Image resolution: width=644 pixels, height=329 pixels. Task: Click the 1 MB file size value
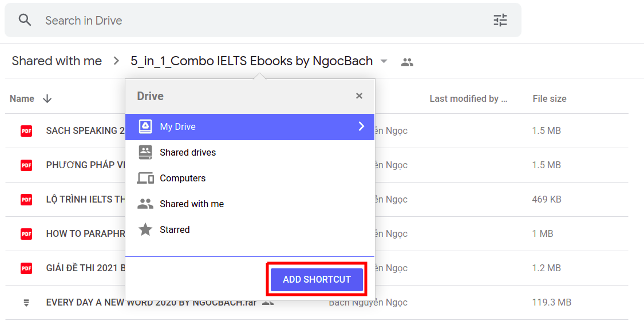[x=543, y=233]
